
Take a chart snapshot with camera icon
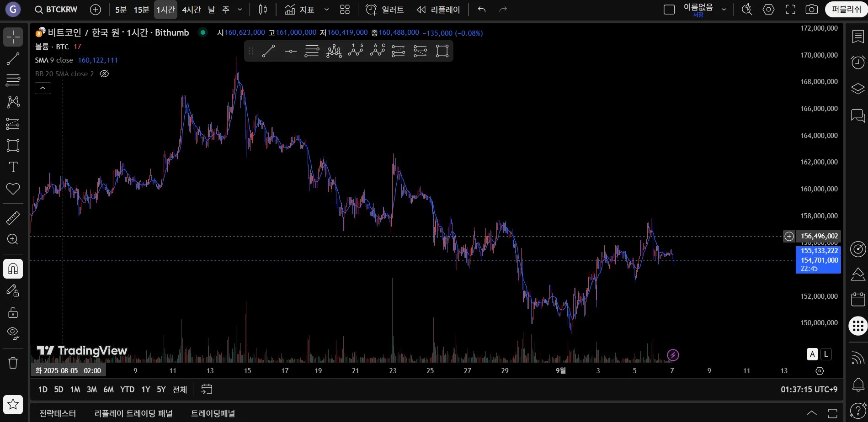[x=811, y=10]
